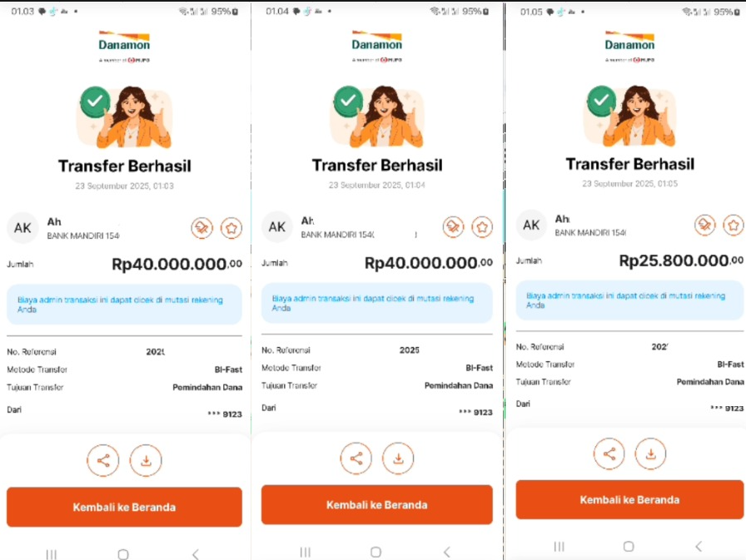This screenshot has width=746, height=560.
Task: Tap download icon on the 01:03 receipt
Action: [146, 460]
